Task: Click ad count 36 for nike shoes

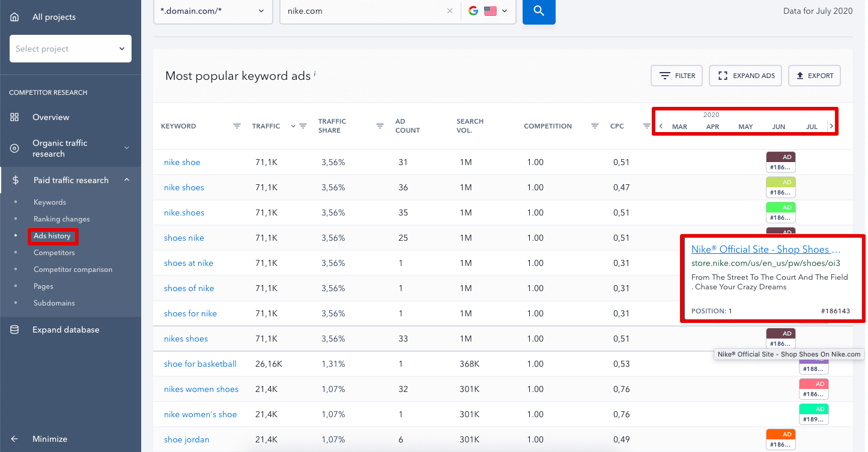Action: point(403,187)
